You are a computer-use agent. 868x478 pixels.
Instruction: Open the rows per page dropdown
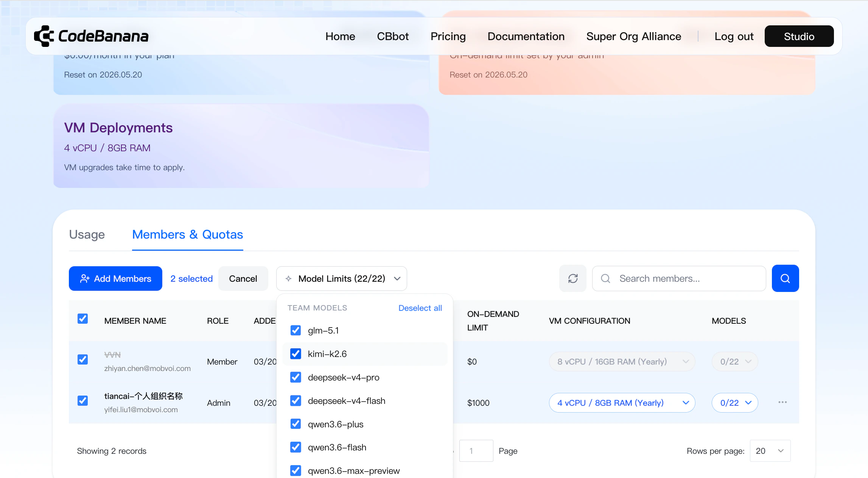point(770,451)
